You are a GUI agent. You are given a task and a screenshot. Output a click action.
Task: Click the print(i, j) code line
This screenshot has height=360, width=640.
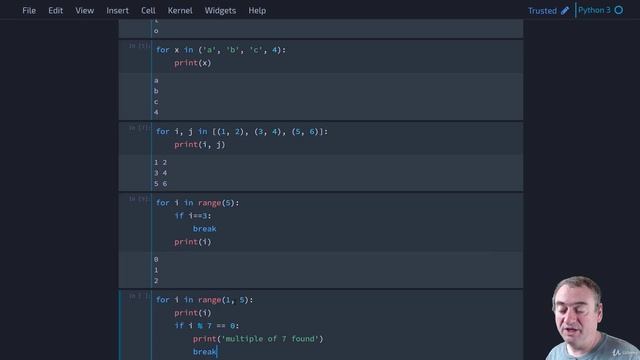[x=200, y=144]
